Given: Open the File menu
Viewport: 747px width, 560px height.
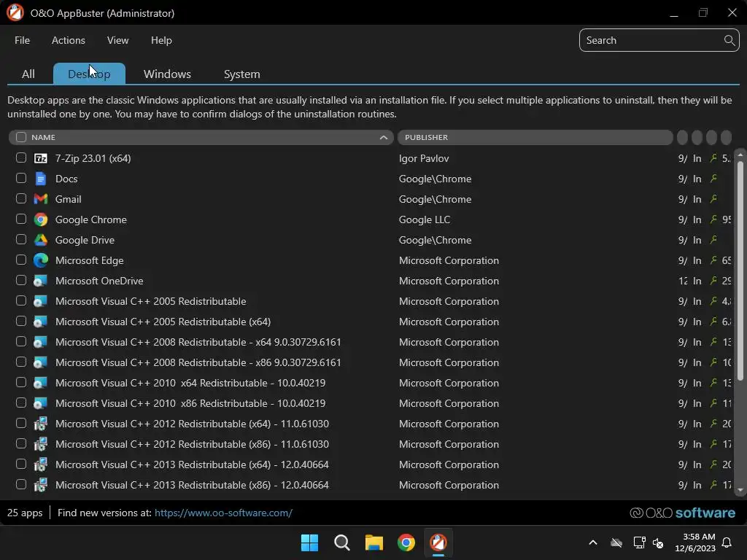Looking at the screenshot, I should point(22,41).
